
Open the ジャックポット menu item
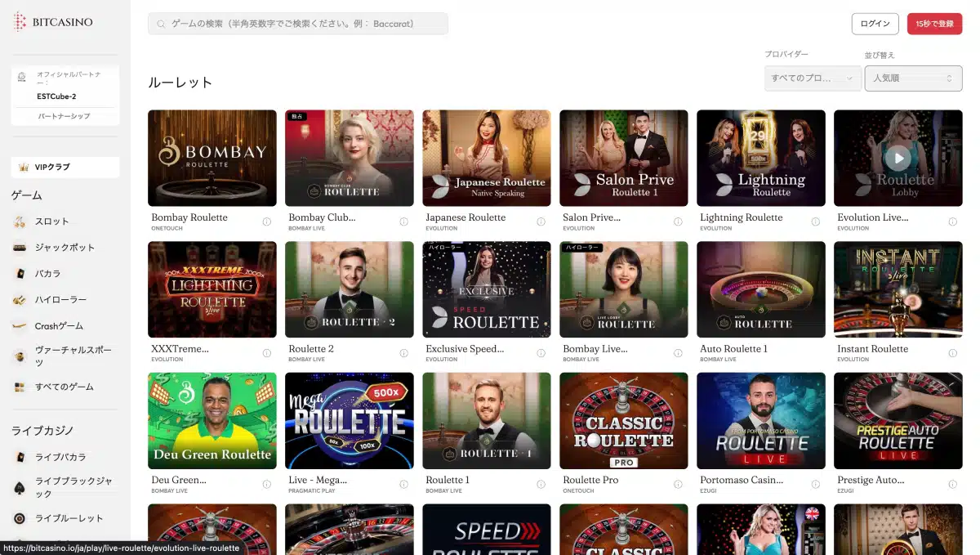pyautogui.click(x=65, y=248)
